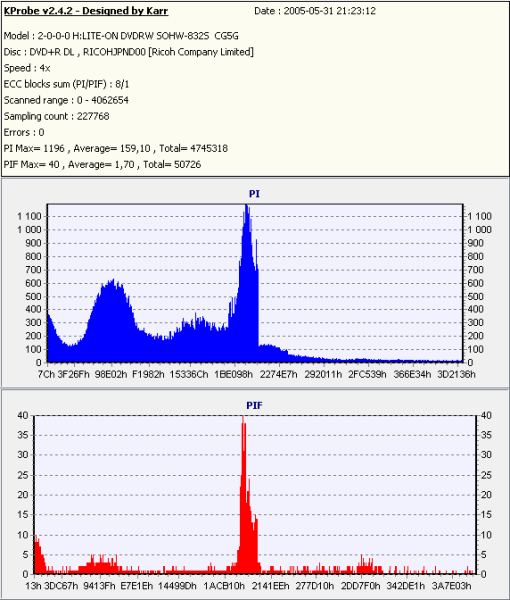Viewport: 510px width, 600px height.
Task: Click the 2DD7F0h label on PIF axis
Action: tap(361, 586)
